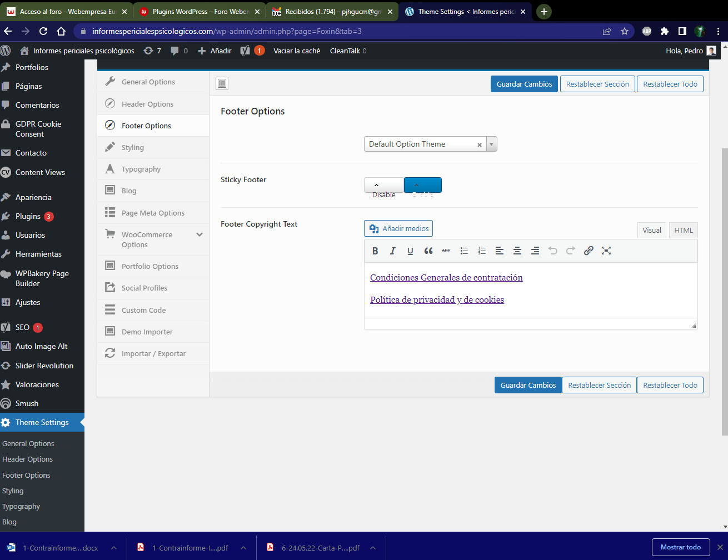The height and width of the screenshot is (560, 728).
Task: Open Slider Revolution in the sidebar
Action: pos(44,366)
